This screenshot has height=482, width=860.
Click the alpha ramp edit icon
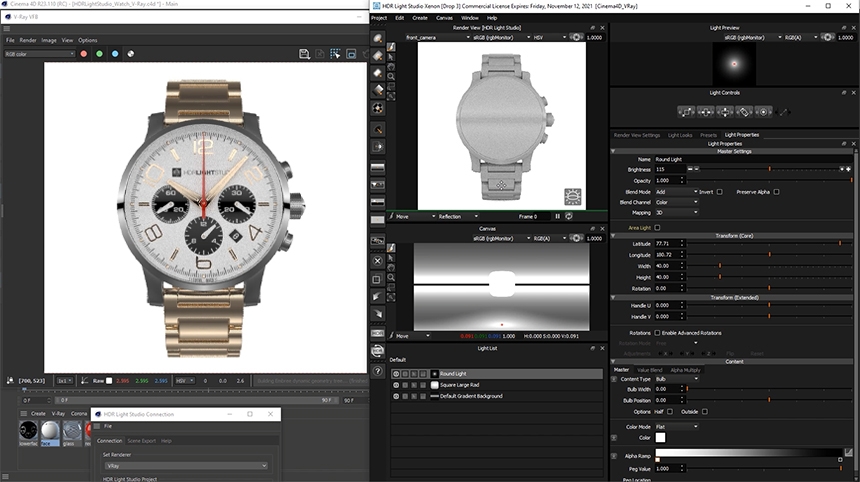click(848, 452)
